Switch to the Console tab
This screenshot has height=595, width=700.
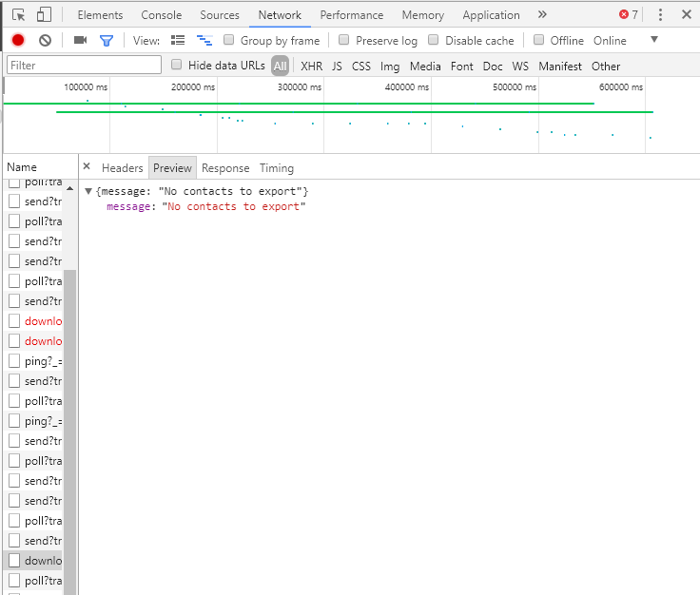pyautogui.click(x=162, y=14)
